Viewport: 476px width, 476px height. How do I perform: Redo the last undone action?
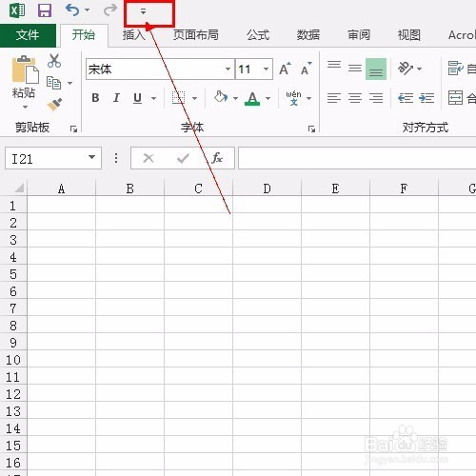(110, 10)
